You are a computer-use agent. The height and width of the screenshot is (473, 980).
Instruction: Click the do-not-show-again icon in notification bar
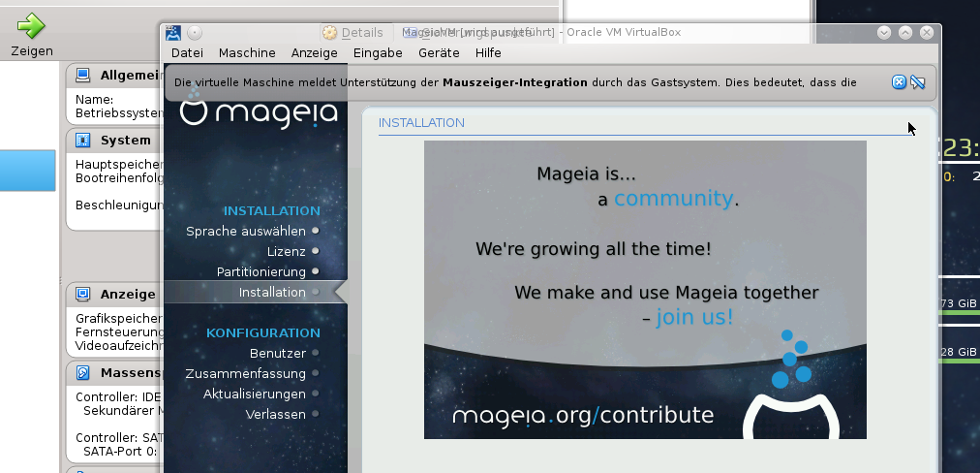pyautogui.click(x=917, y=82)
